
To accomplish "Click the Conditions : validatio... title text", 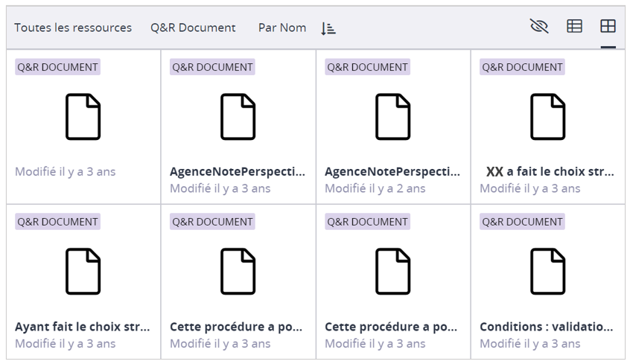I will point(547,327).
